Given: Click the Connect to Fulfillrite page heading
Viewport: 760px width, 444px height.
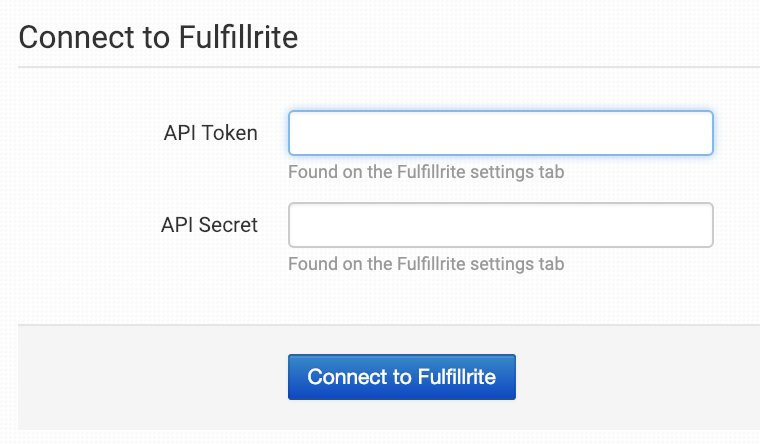Looking at the screenshot, I should click(x=158, y=38).
